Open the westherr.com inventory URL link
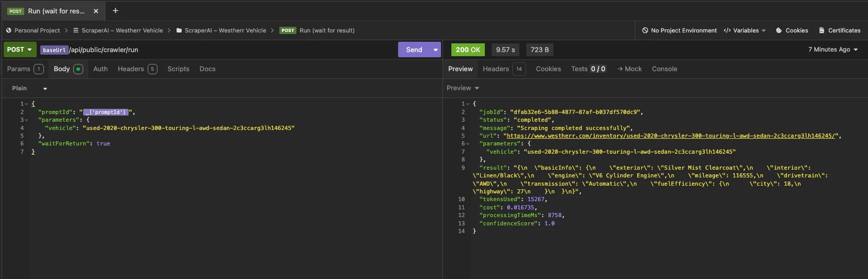The height and width of the screenshot is (279, 868). pos(670,136)
